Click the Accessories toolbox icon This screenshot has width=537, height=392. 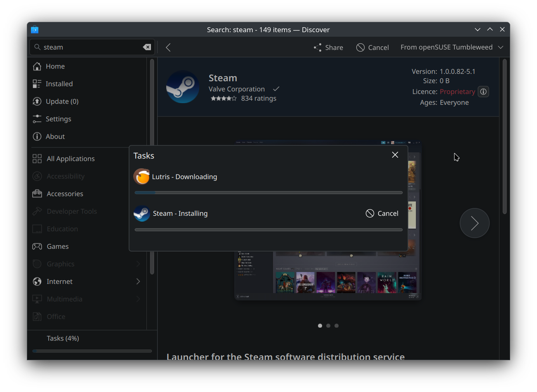pyautogui.click(x=37, y=194)
